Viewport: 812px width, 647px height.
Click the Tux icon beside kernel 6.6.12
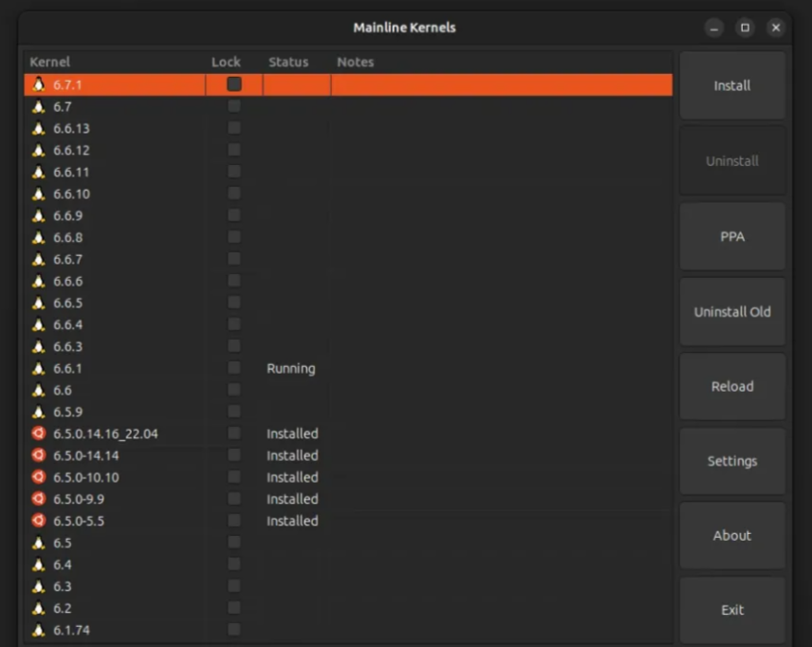pos(38,150)
